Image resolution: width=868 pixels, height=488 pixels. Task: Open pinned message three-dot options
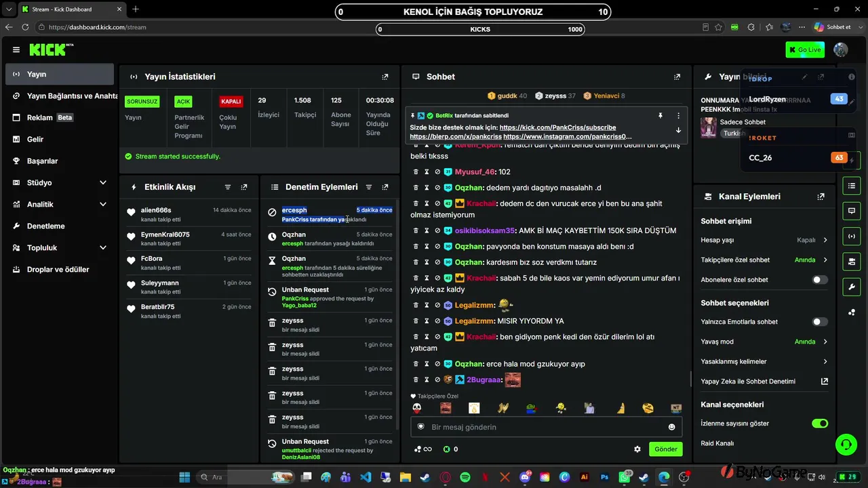pos(678,116)
